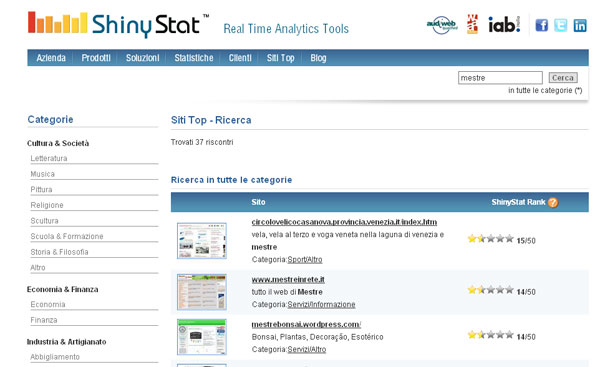Screen dimensions: 600x367
Task: Open the Prodotti menu
Action: [96, 58]
